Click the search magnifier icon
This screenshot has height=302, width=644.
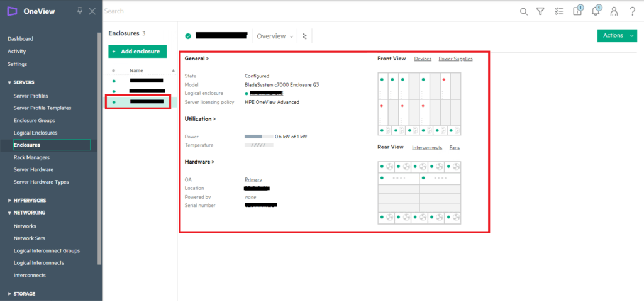coord(524,11)
